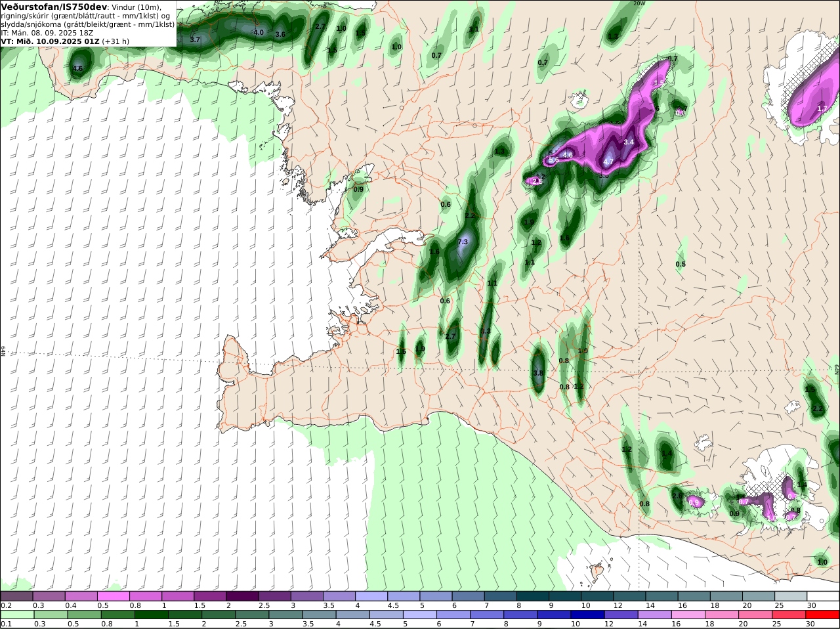The image size is (840, 629).
Task: Click the title text Veðurstofan/IS750dev
Action: [54, 7]
